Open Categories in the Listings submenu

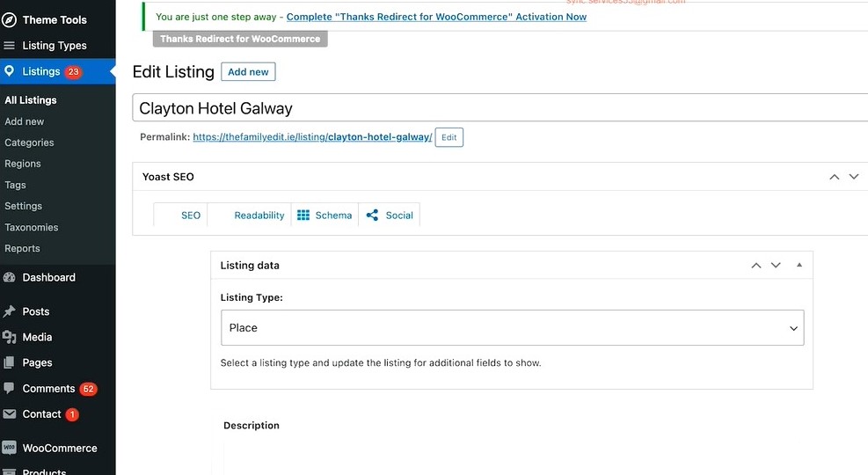[29, 142]
